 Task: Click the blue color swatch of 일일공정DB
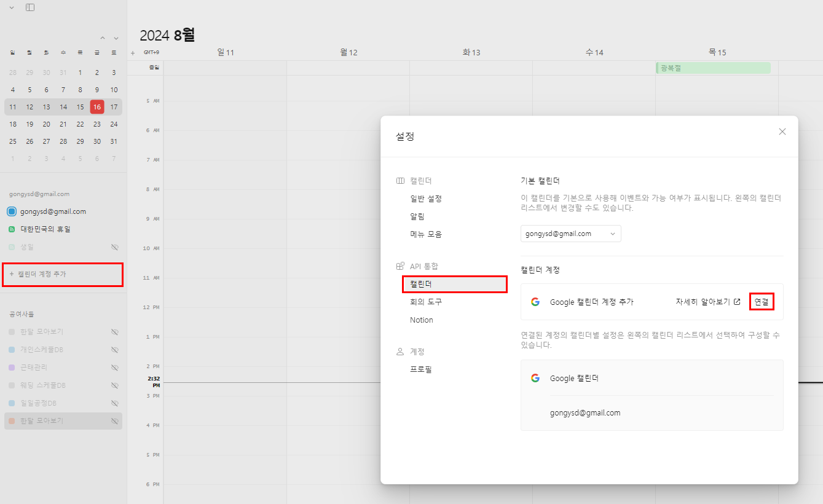point(12,403)
